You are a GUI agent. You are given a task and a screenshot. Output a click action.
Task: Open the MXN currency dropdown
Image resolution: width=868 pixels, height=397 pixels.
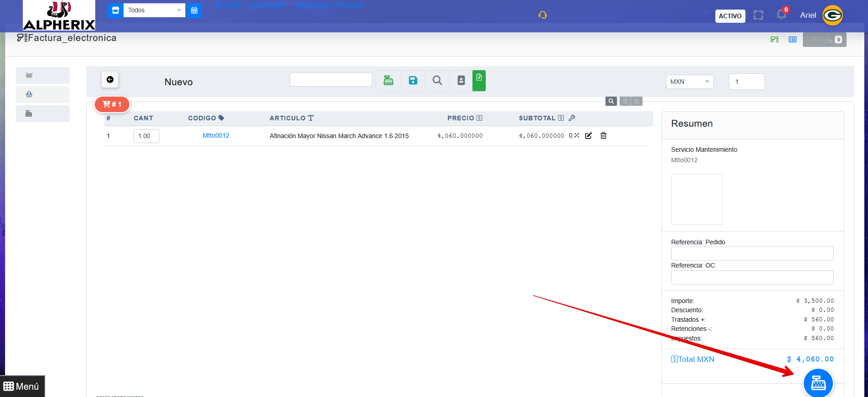point(689,82)
